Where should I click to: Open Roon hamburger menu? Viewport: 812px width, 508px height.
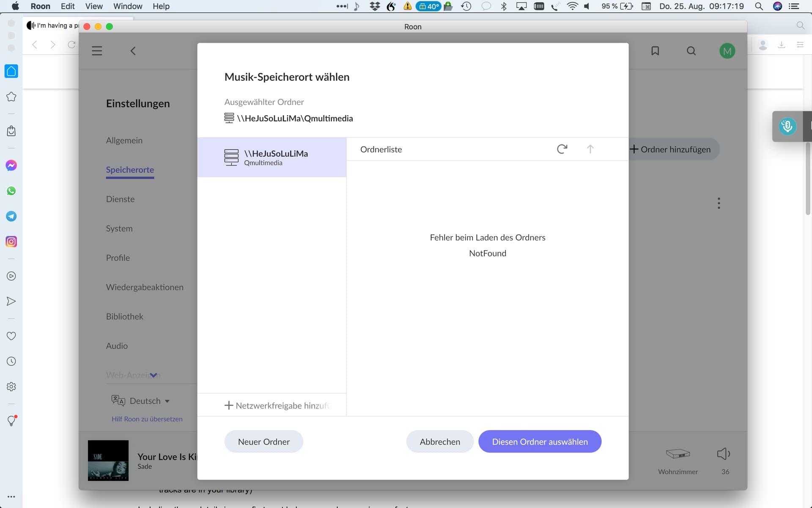pyautogui.click(x=97, y=51)
